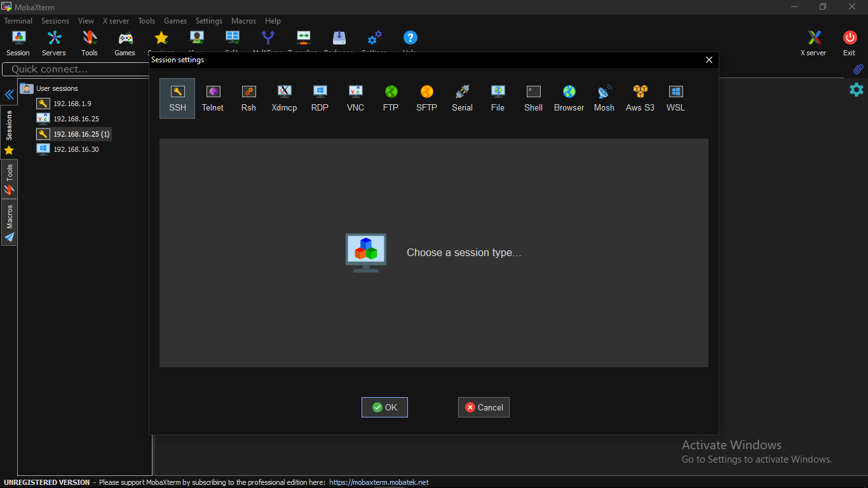
Task: Select VNC session 192.168.16.25
Action: (69, 119)
